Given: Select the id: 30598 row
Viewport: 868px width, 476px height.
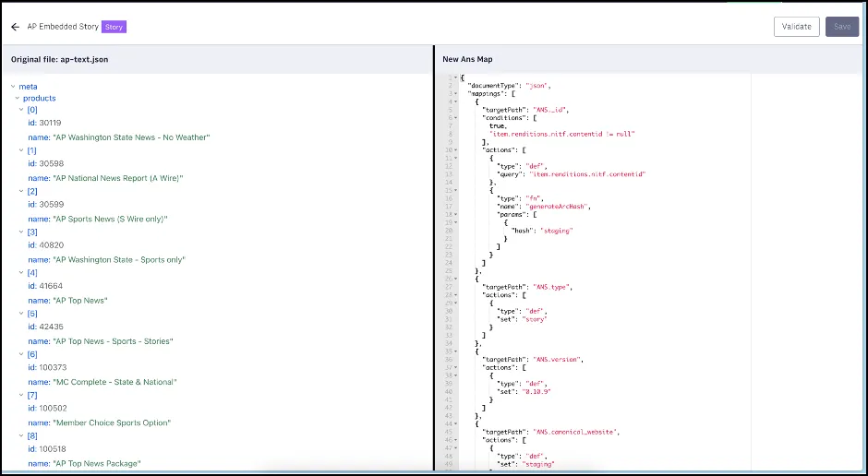Looking at the screenshot, I should [x=46, y=163].
